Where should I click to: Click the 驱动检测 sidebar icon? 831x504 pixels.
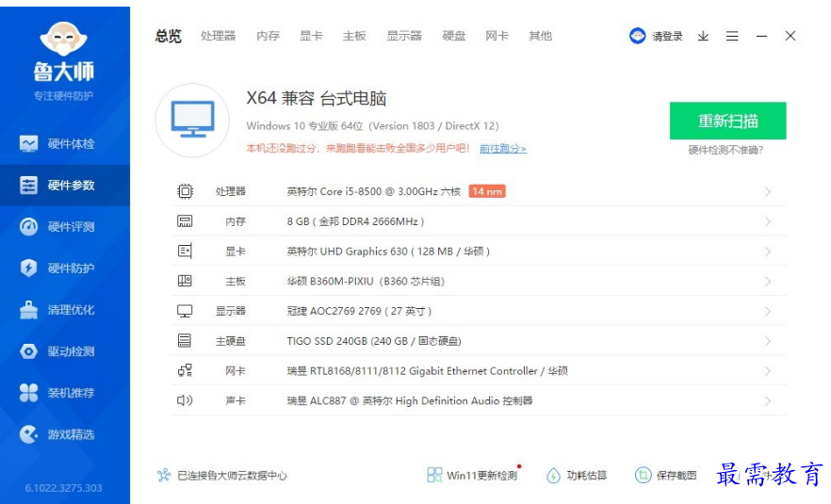[x=28, y=351]
